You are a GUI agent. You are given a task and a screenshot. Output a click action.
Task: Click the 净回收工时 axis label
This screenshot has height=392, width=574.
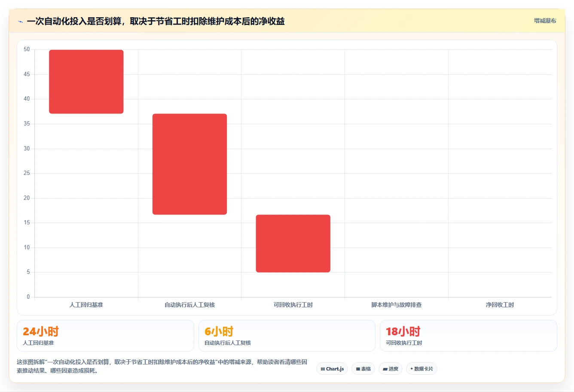(500, 305)
